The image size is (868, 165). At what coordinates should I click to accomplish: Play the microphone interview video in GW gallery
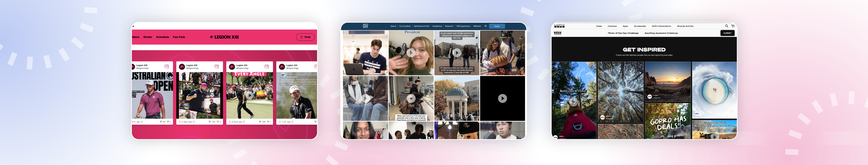(x=365, y=98)
